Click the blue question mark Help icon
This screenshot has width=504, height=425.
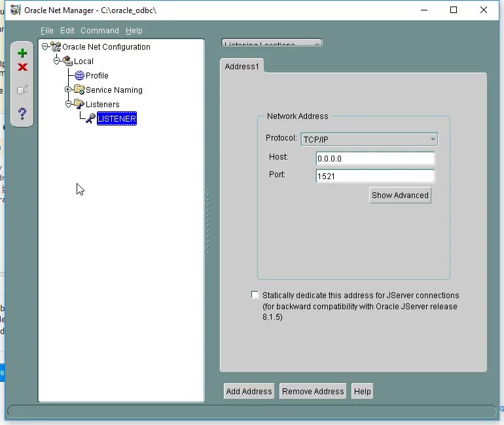[x=22, y=113]
